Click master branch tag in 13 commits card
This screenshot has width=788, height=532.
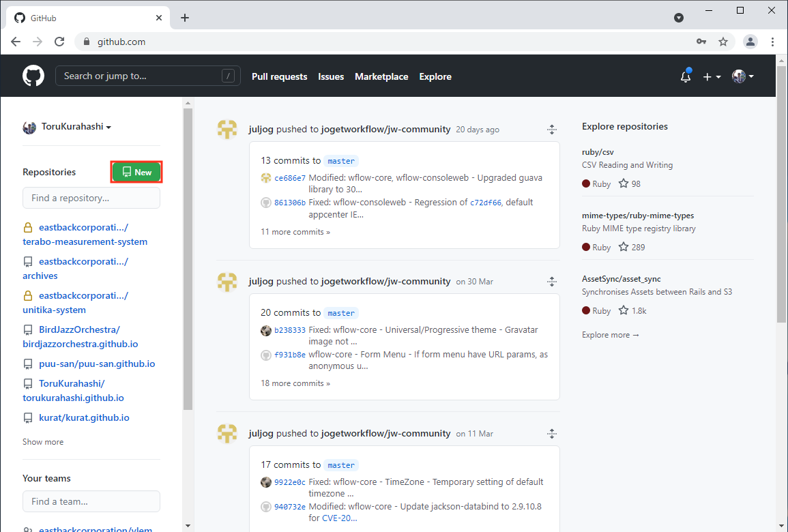click(x=341, y=161)
